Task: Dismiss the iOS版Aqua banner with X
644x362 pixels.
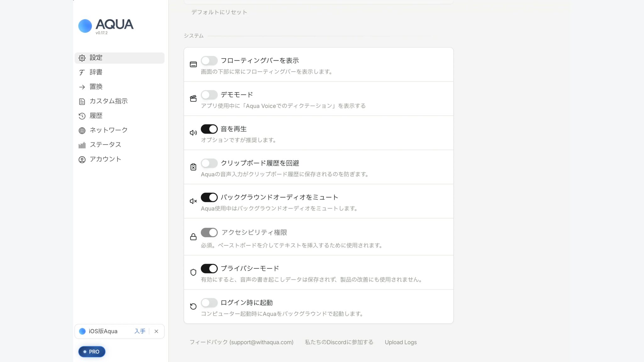Action: (156, 331)
